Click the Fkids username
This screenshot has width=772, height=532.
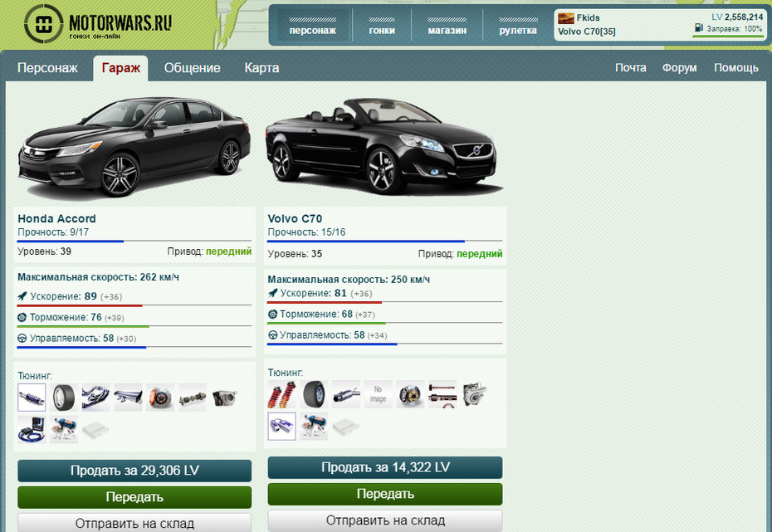588,17
